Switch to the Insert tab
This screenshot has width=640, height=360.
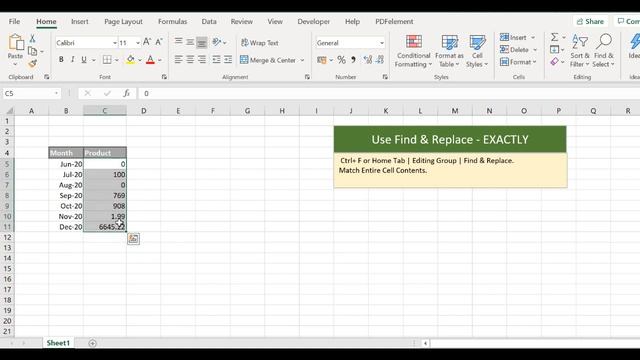tap(80, 22)
